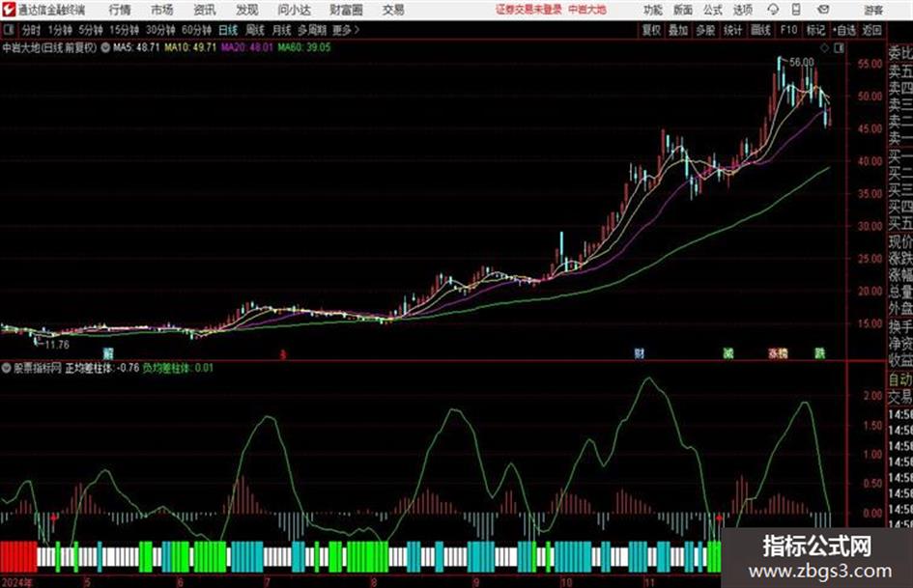Click the 证券交易未登录 login link
The width and height of the screenshot is (913, 588).
tap(528, 10)
